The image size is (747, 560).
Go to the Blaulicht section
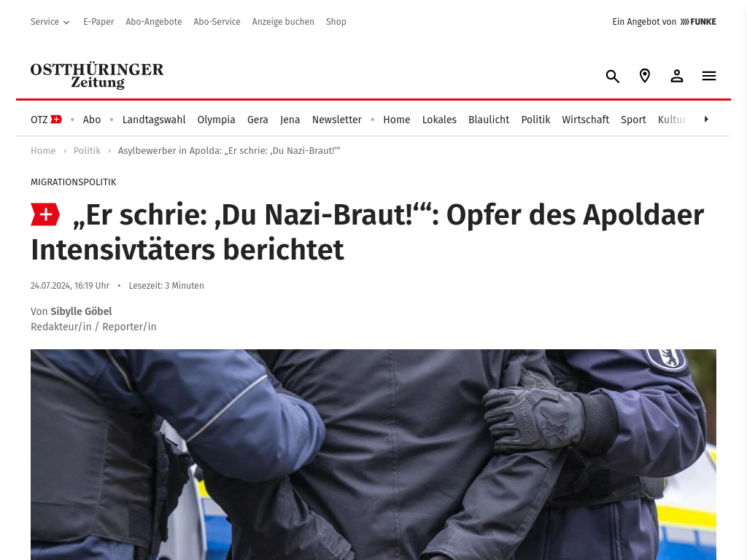coord(488,120)
